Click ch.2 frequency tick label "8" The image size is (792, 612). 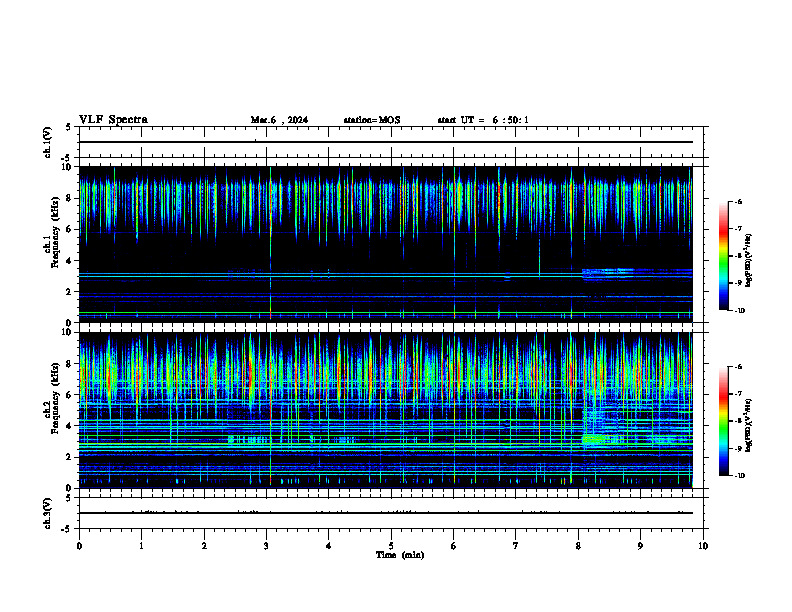click(x=70, y=364)
